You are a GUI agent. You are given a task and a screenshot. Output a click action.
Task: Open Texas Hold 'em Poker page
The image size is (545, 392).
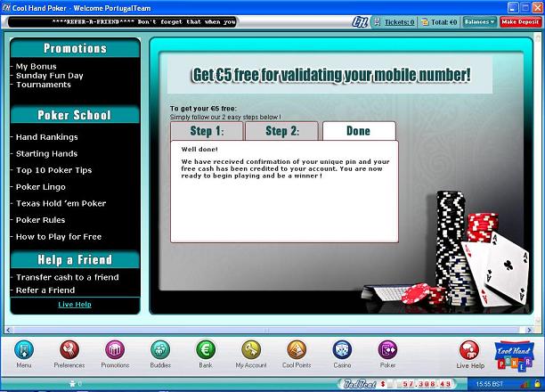coord(61,203)
